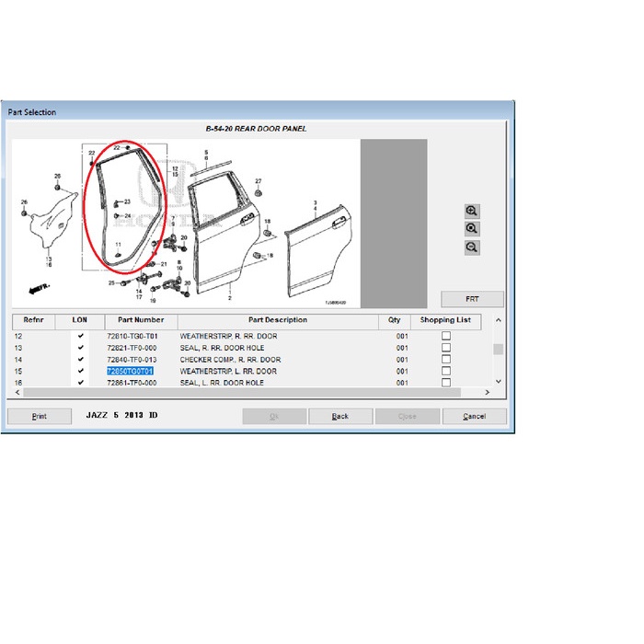This screenshot has width=644, height=644.
Task: Open FRT with the FRT button
Action: point(472,299)
